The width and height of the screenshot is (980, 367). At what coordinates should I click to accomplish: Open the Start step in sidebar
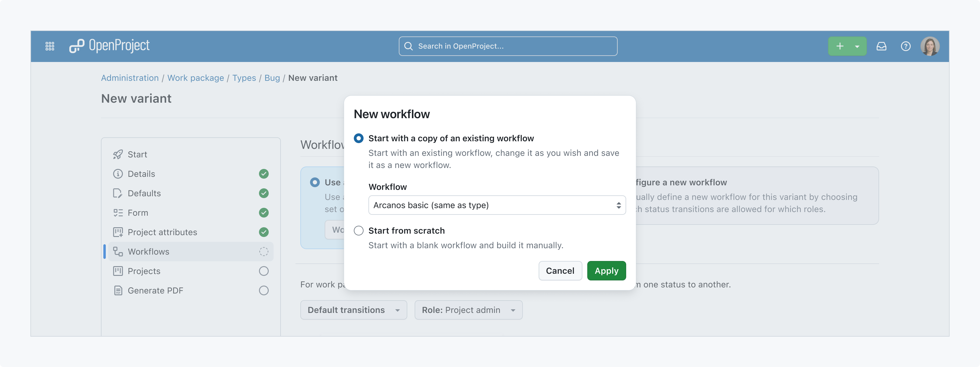[x=191, y=154]
